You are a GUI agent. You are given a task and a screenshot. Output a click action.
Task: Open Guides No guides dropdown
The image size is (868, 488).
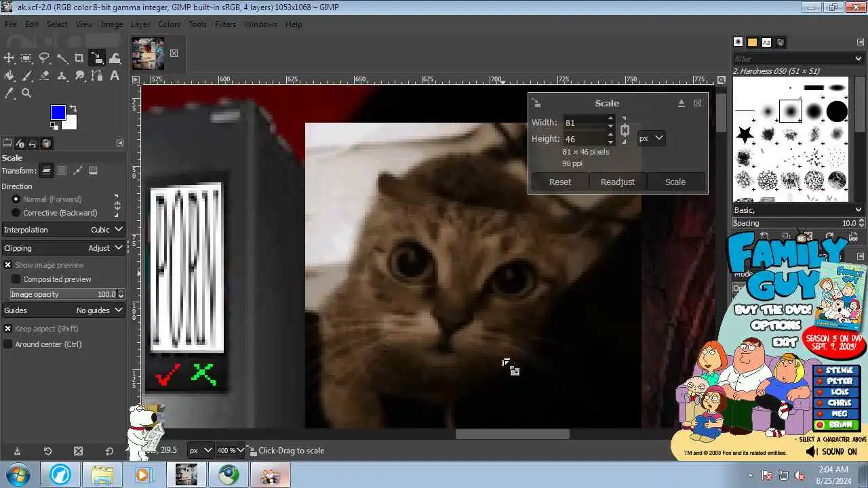click(63, 310)
